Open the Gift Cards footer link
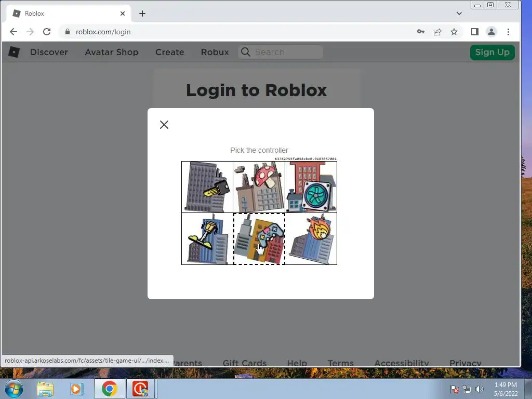 [245, 363]
